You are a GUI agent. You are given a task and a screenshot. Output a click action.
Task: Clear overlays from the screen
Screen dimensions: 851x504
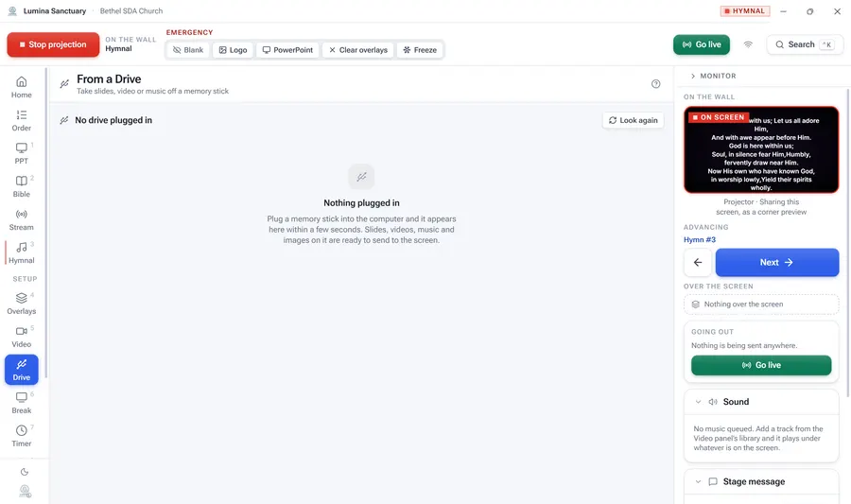(358, 50)
